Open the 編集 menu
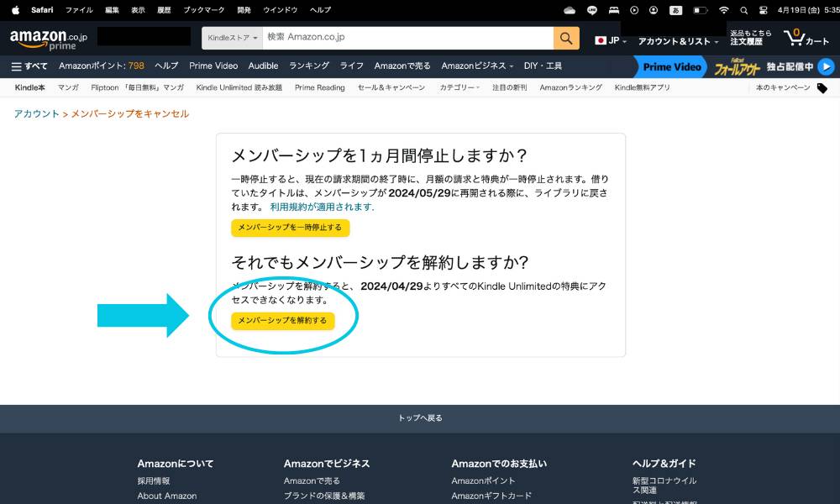 tap(112, 9)
